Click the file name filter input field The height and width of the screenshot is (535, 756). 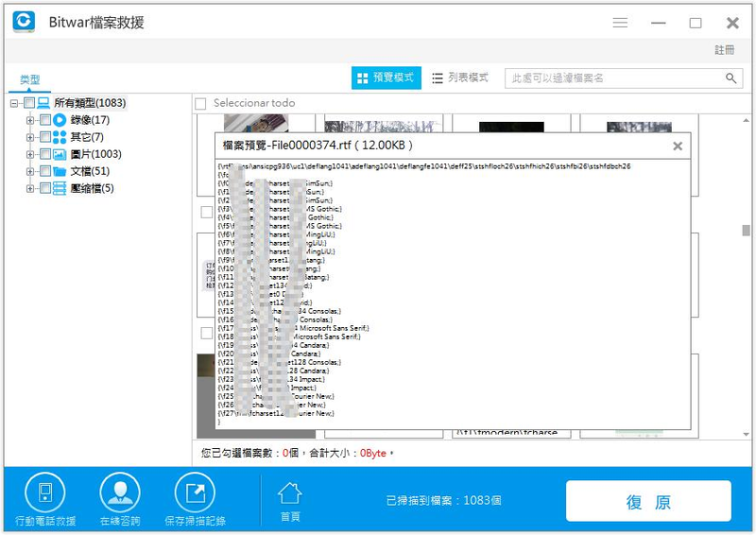pos(624,78)
